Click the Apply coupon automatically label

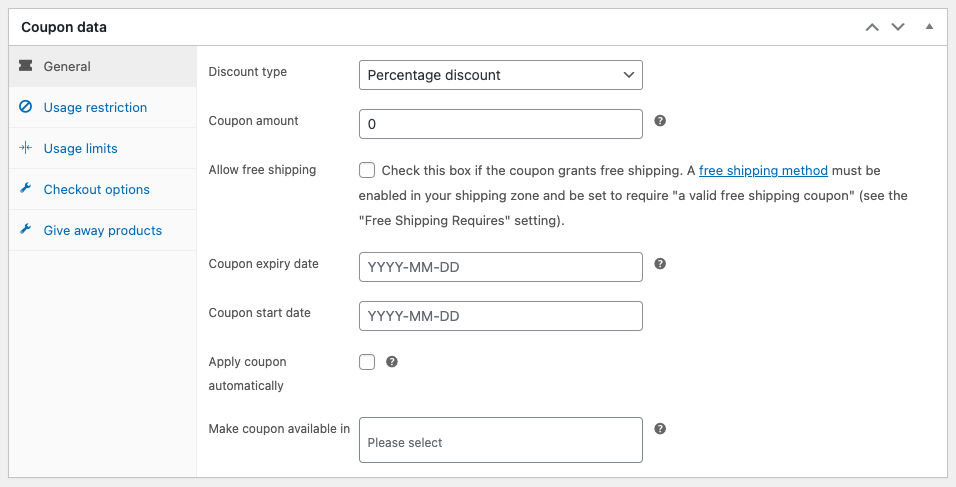(248, 374)
